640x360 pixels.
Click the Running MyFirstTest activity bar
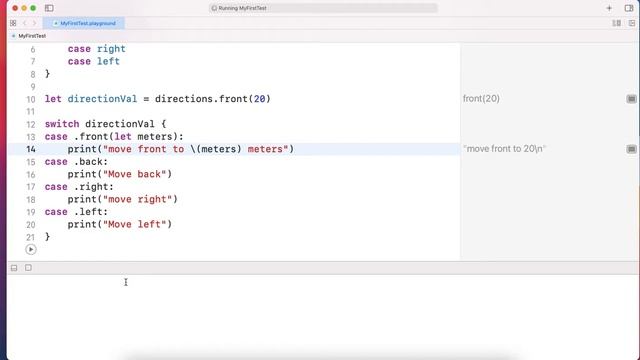pos(323,8)
